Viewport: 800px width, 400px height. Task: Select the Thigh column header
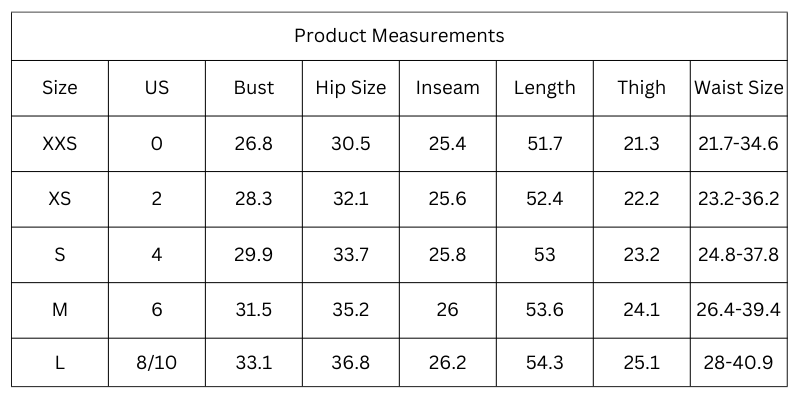click(x=642, y=88)
